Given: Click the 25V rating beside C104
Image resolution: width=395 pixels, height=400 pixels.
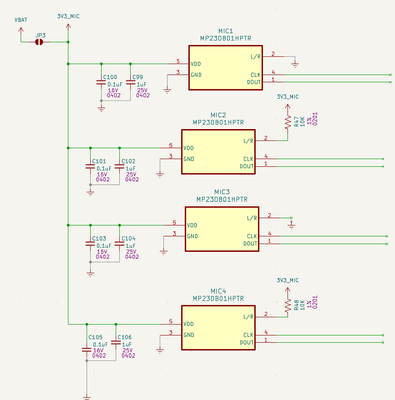Looking at the screenshot, I should pyautogui.click(x=131, y=252).
